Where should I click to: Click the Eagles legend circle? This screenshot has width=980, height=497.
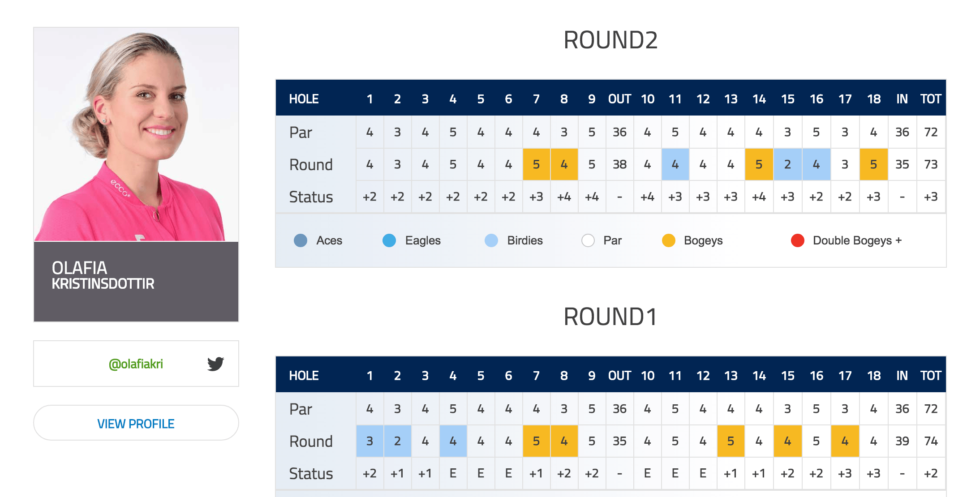(389, 240)
